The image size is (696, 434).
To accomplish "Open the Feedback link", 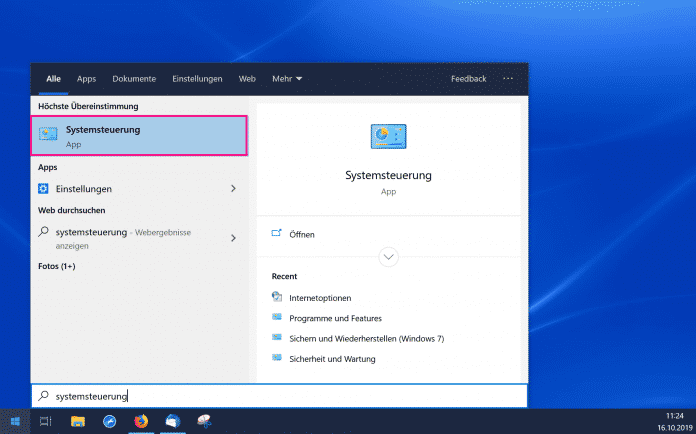I will coord(468,79).
